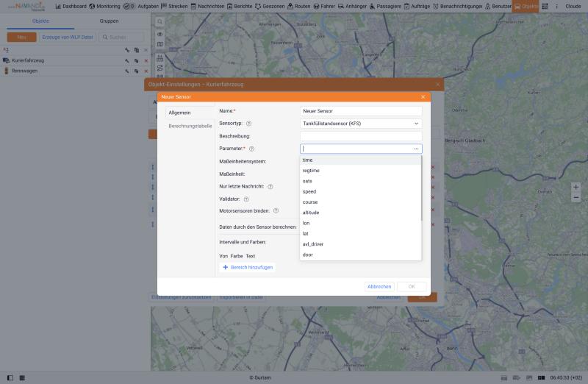Viewport: 588px width, 384px height.
Task: Show help for Parameter
Action: [x=251, y=149]
